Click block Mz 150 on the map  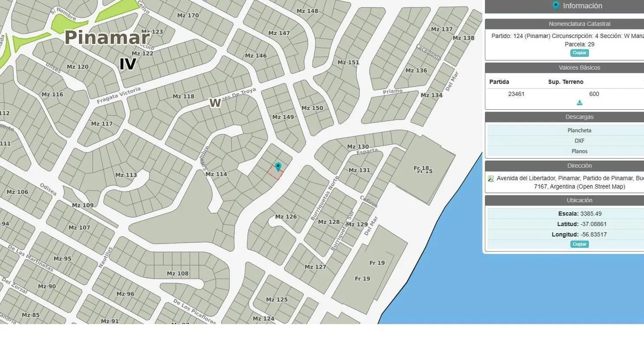[x=312, y=108]
